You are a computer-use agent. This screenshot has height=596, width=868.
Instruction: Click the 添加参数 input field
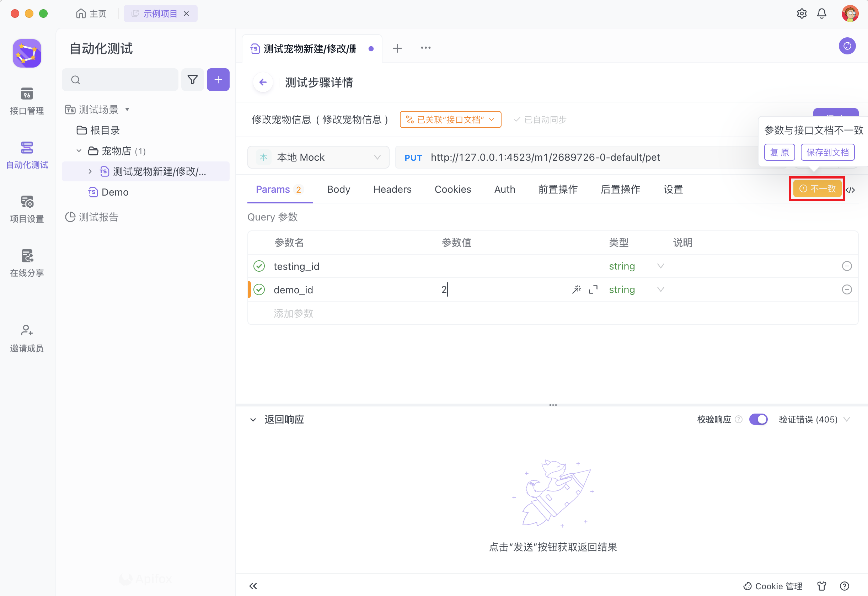pyautogui.click(x=293, y=313)
